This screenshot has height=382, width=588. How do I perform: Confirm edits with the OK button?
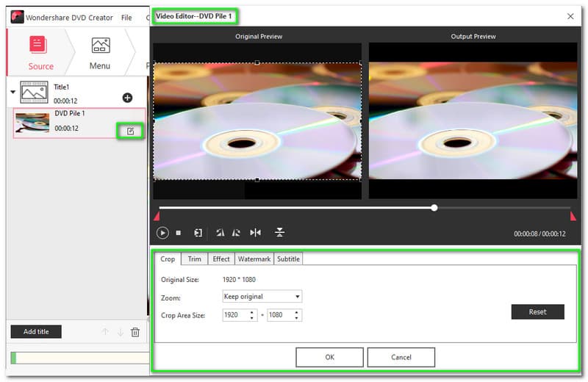(x=329, y=357)
